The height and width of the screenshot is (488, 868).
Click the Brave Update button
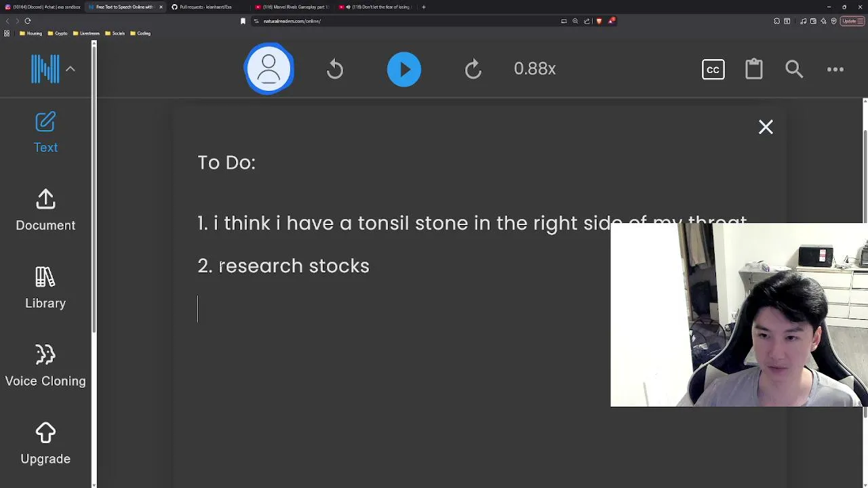tap(850, 21)
